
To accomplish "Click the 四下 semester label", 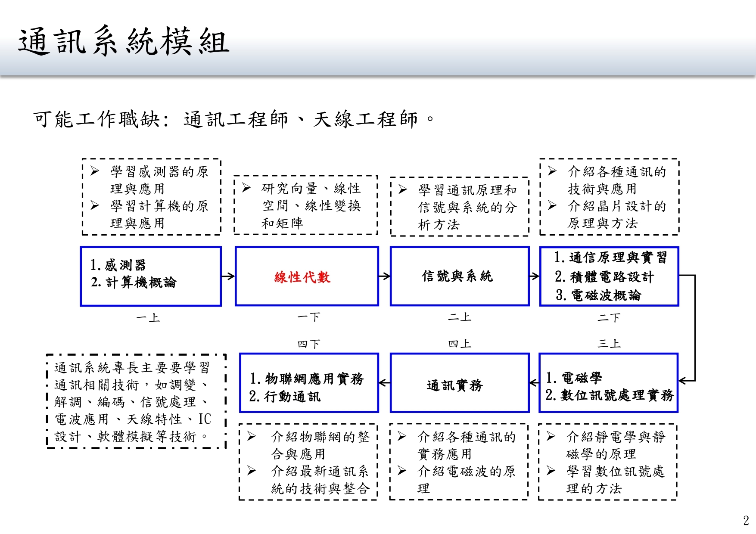I will 308,344.
